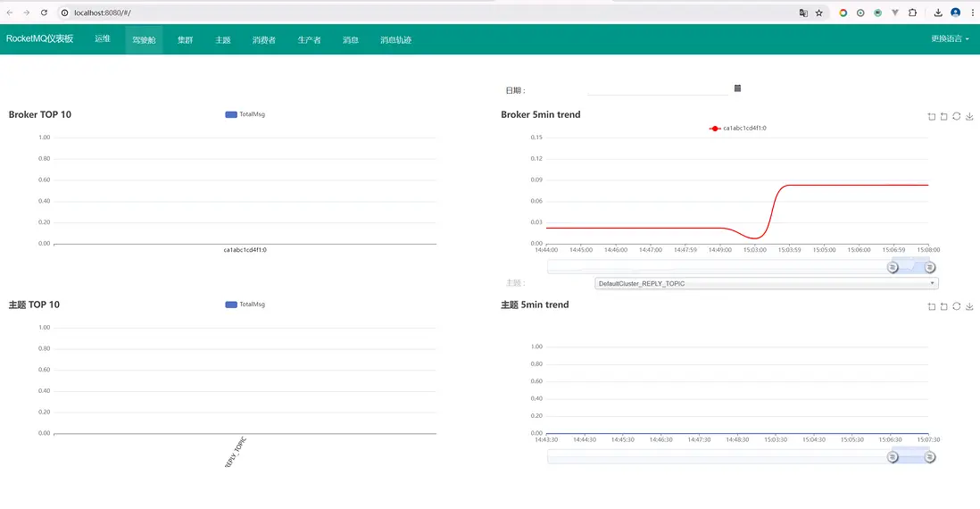Click left zoom handle of Broker trend slider
The width and height of the screenshot is (980, 509).
click(893, 268)
